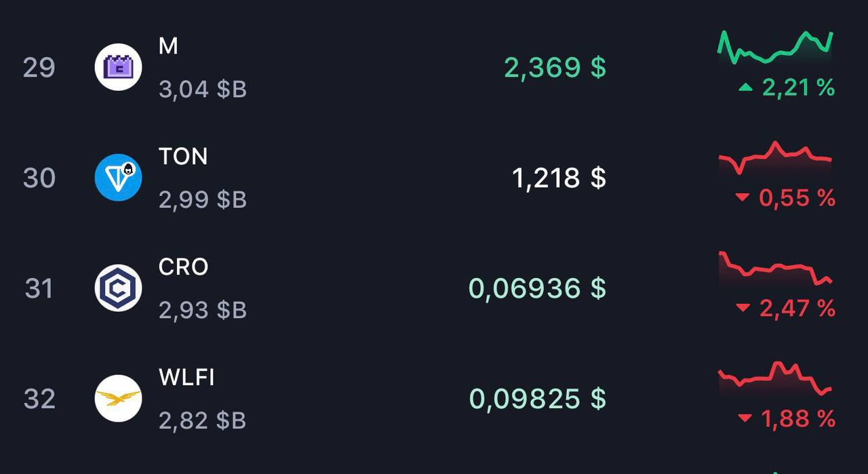This screenshot has width=868, height=474.
Task: View the red TON sparkline chart
Action: (776, 158)
